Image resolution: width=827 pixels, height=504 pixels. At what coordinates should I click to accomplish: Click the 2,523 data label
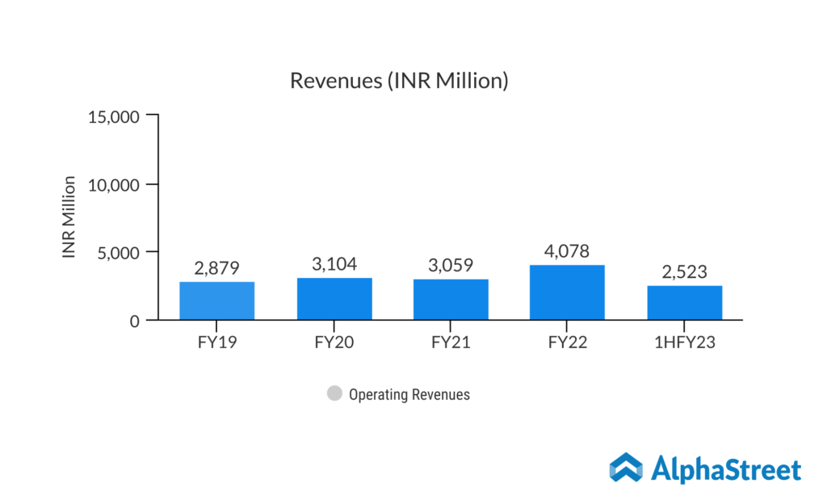[684, 272]
